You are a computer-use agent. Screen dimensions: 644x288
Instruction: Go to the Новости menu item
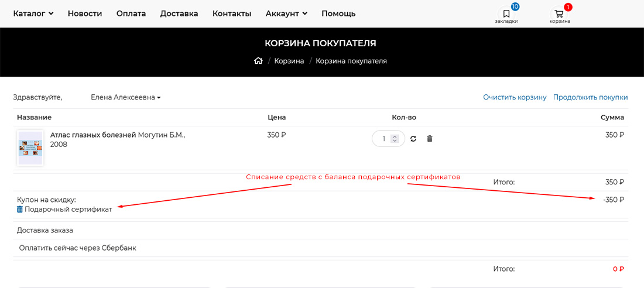pos(85,13)
